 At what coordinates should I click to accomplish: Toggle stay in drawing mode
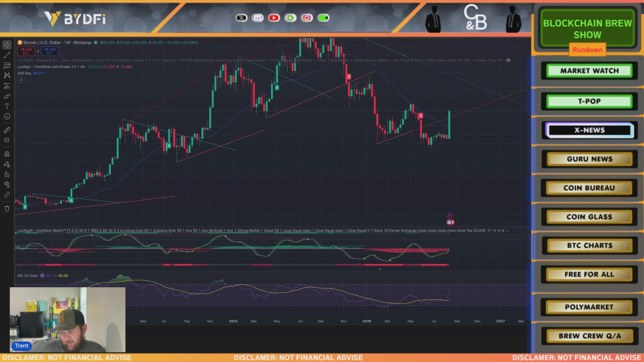click(7, 164)
